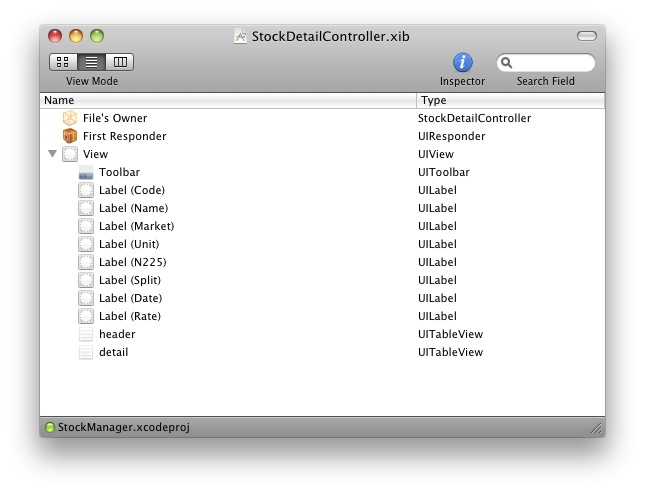Click the View row icon
645x492 pixels.
click(x=70, y=154)
